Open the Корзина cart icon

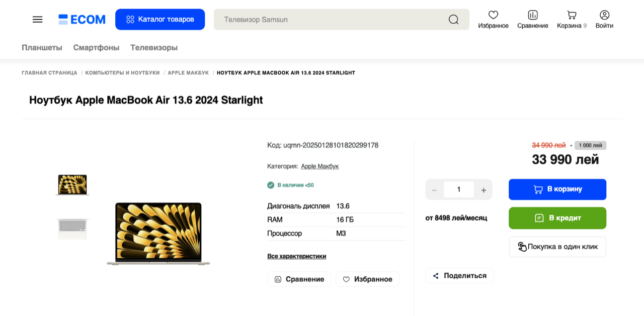point(572,15)
